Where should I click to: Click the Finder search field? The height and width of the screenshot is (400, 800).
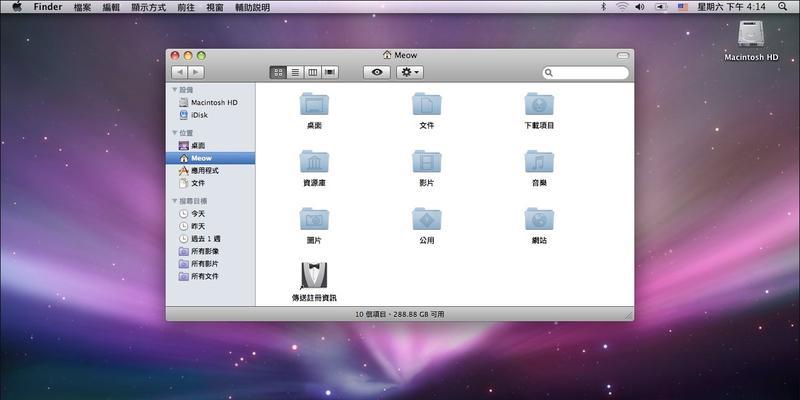click(585, 72)
